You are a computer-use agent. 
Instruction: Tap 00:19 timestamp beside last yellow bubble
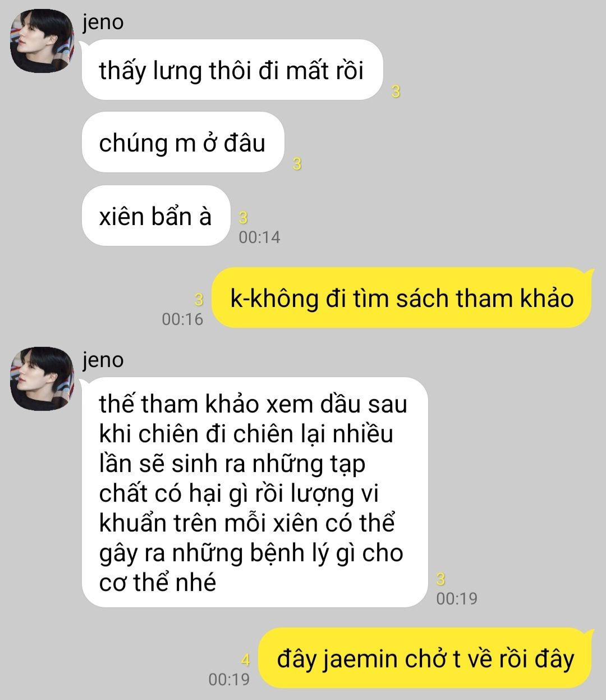(x=229, y=679)
